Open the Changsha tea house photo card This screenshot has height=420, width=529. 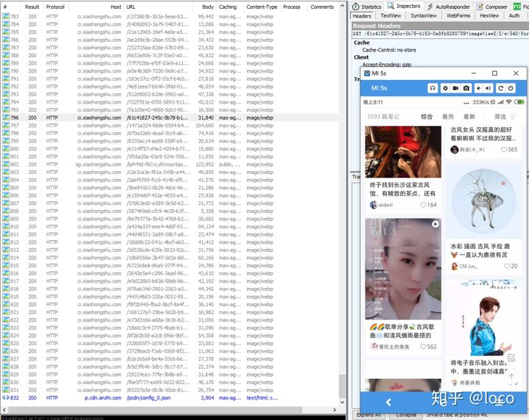[x=403, y=152]
